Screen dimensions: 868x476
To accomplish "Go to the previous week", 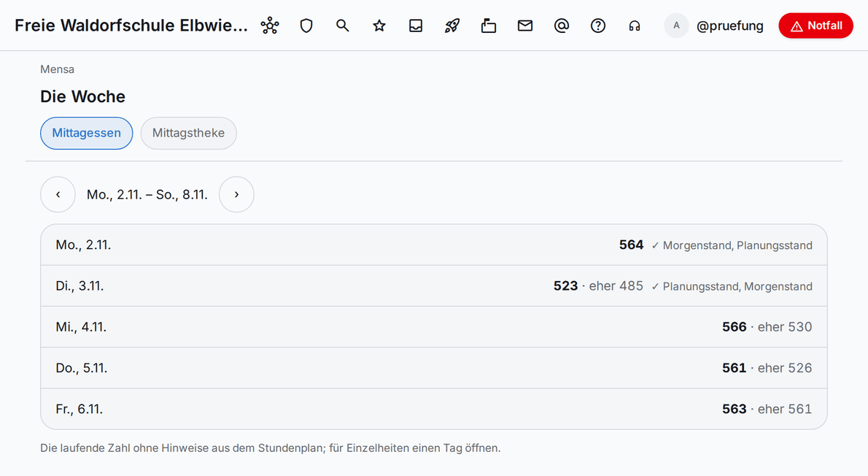I will coord(58,194).
